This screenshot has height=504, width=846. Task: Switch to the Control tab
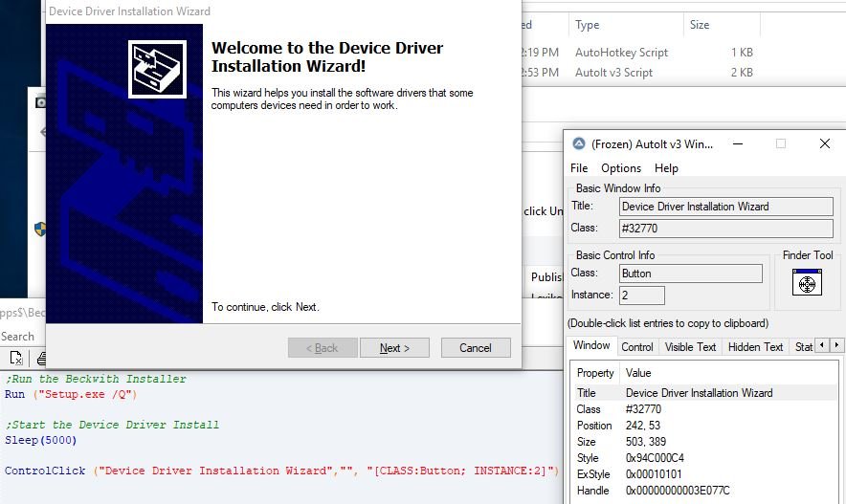coord(637,347)
